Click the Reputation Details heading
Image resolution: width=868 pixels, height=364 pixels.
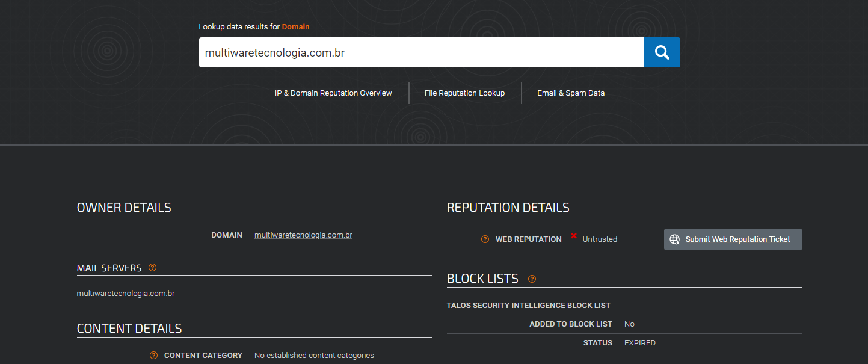click(508, 208)
